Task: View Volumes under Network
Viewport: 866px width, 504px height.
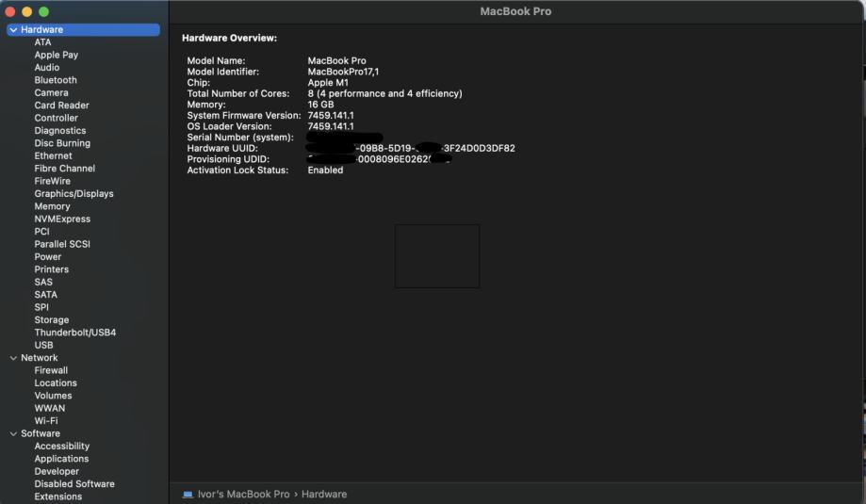Action: pos(53,396)
